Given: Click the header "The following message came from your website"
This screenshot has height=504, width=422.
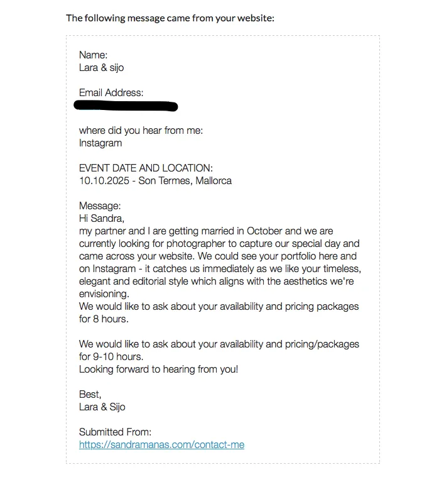Looking at the screenshot, I should (x=170, y=18).
